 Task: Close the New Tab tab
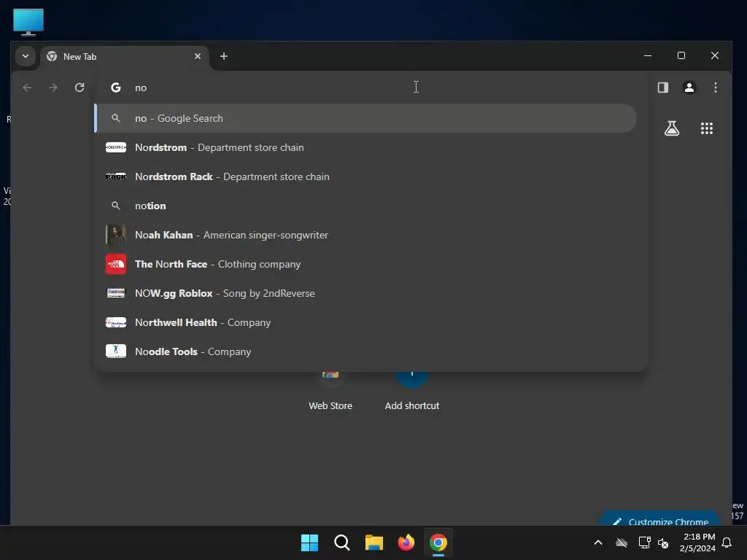(198, 56)
